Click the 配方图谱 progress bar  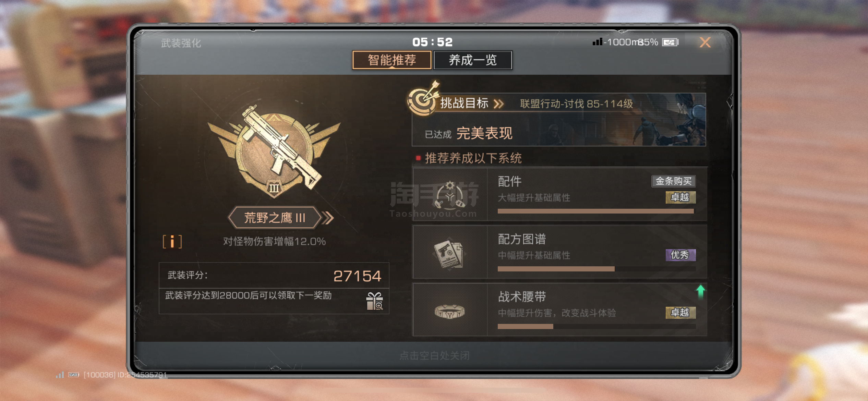(596, 269)
